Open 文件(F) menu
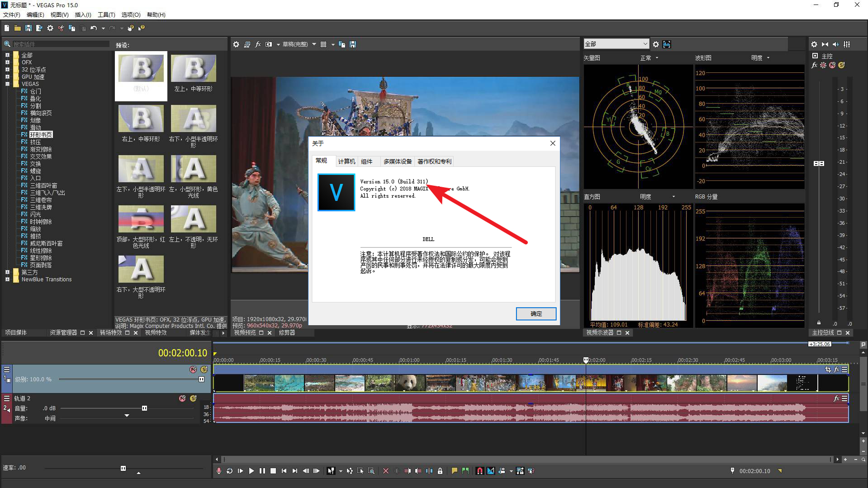This screenshot has width=868, height=488. pos(12,14)
